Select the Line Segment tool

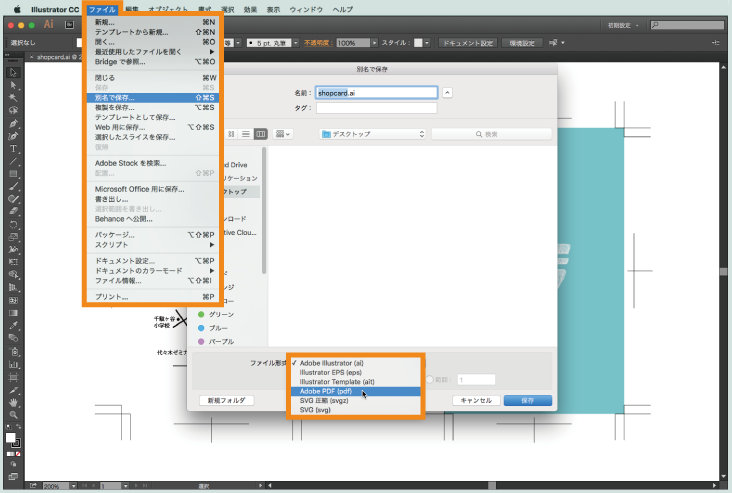(x=13, y=162)
